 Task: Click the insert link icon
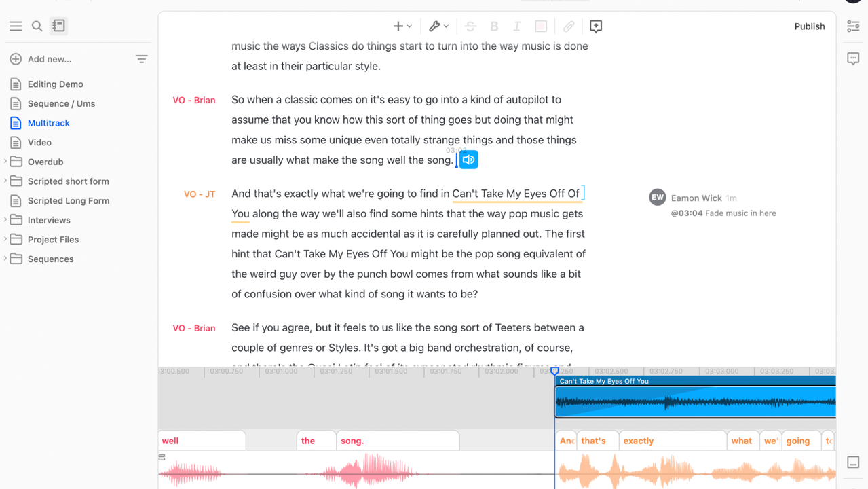coord(569,26)
